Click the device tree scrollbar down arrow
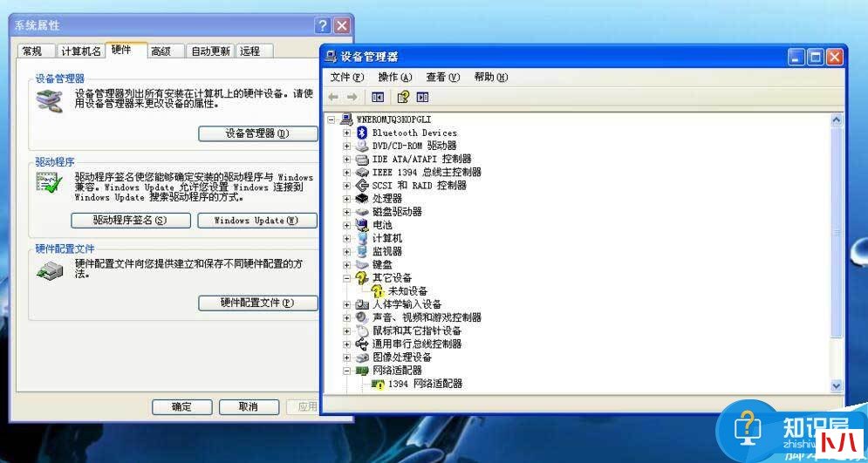This screenshot has height=463, width=868. pyautogui.click(x=836, y=385)
